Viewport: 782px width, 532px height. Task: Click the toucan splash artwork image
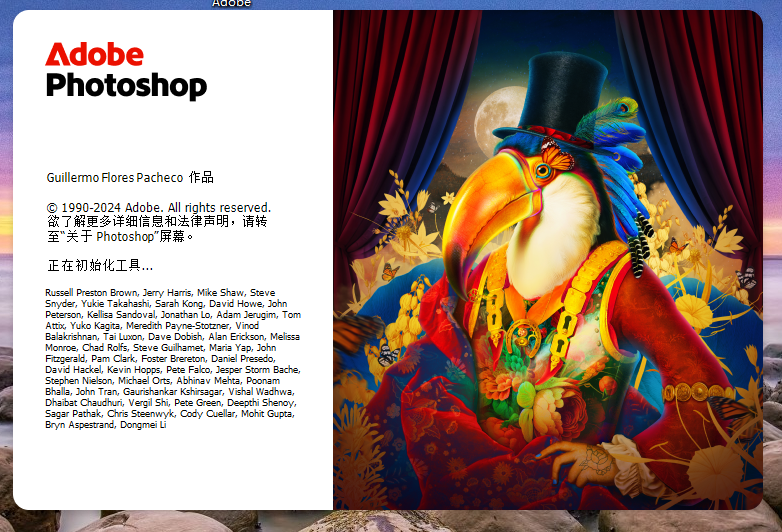click(548, 260)
